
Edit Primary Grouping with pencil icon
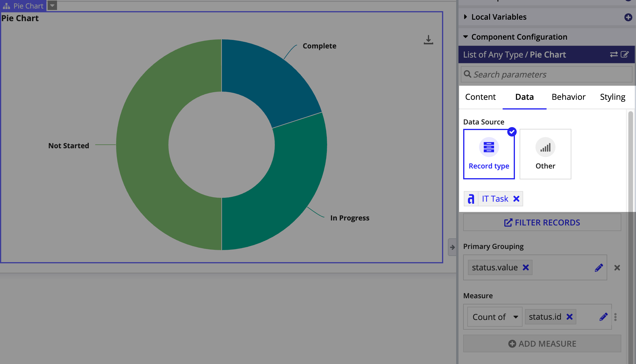(599, 267)
